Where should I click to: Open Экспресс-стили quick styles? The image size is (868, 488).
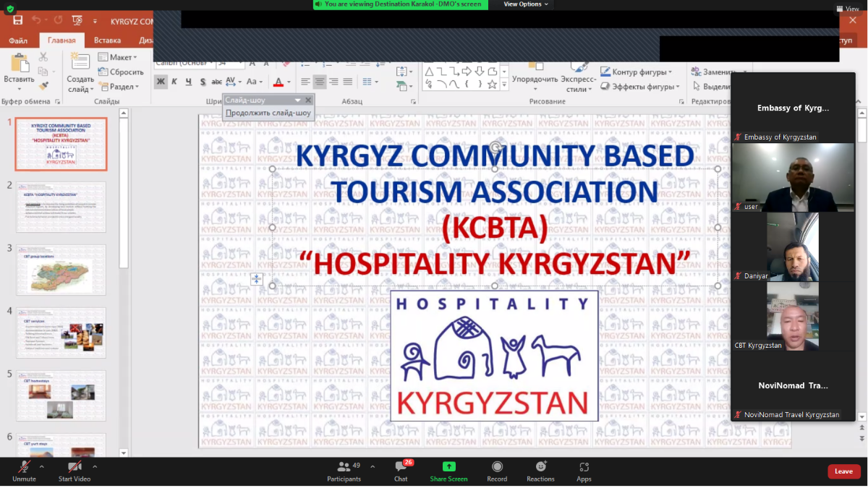tap(578, 78)
